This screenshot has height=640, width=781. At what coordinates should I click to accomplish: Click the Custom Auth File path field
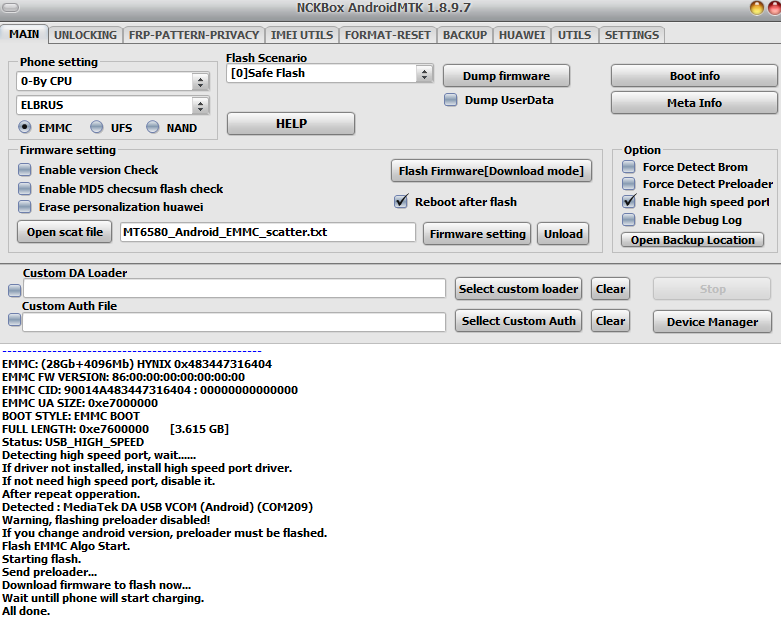click(234, 322)
